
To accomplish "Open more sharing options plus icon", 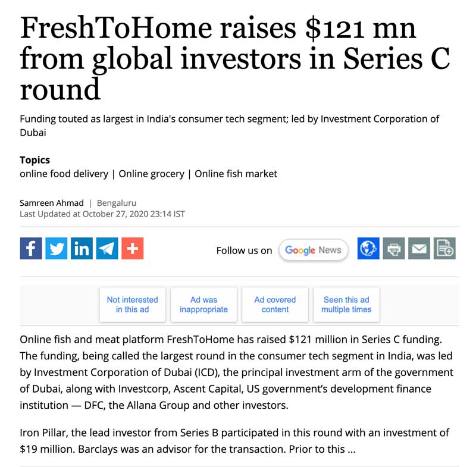I will click(x=132, y=248).
